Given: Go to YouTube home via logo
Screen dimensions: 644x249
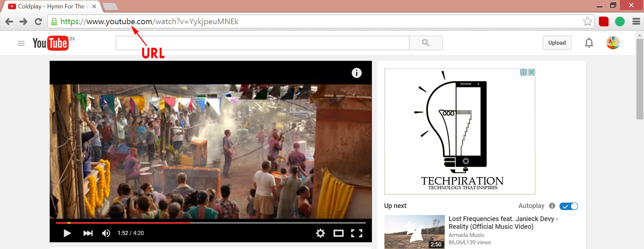Looking at the screenshot, I should click(51, 43).
